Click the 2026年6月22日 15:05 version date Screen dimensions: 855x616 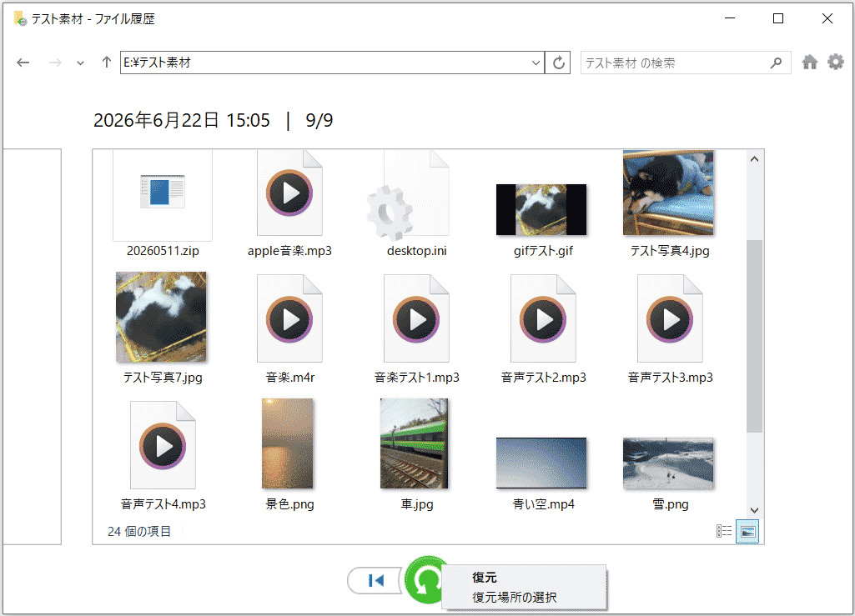[182, 120]
